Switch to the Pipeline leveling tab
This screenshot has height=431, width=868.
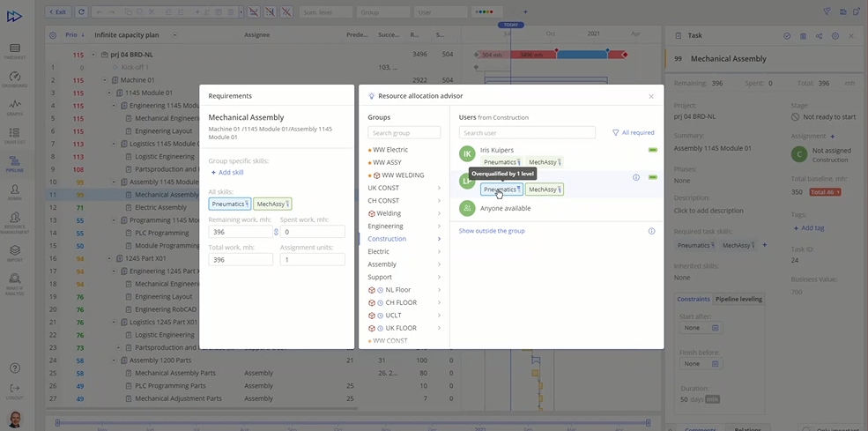pyautogui.click(x=738, y=299)
